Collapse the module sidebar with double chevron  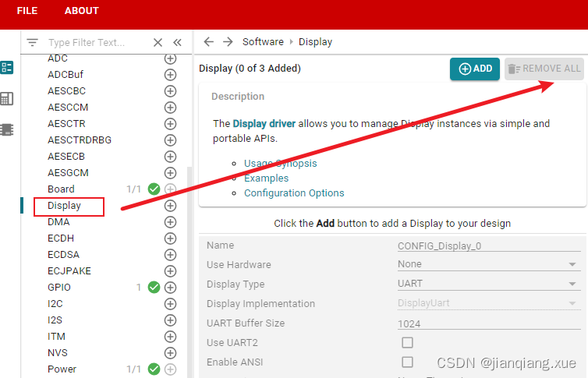[177, 42]
